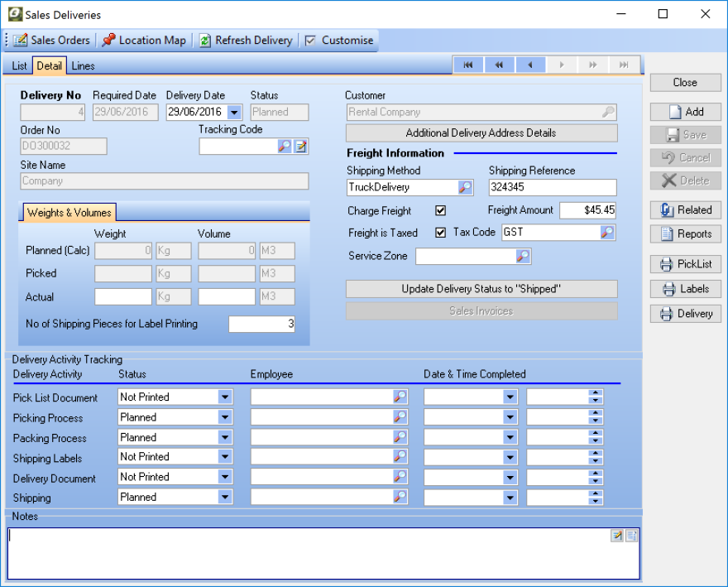The height and width of the screenshot is (587, 728).
Task: Jump to the first record
Action: (468, 65)
